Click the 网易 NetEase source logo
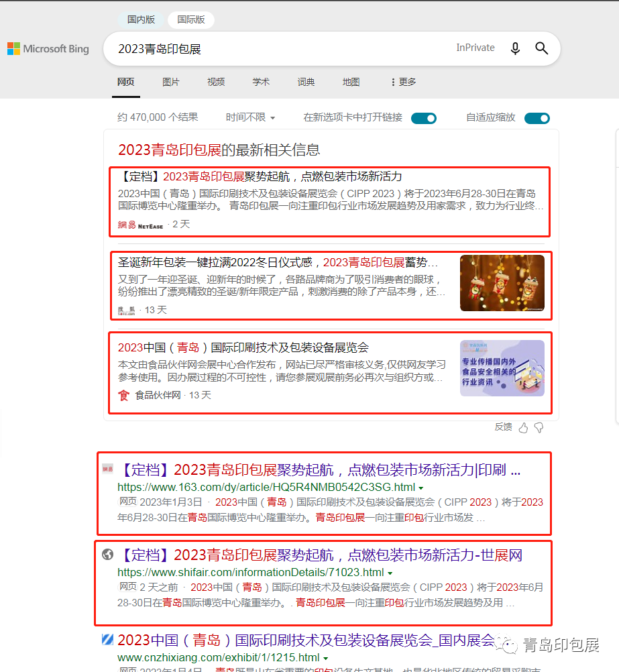The width and height of the screenshot is (619, 672). 141,225
